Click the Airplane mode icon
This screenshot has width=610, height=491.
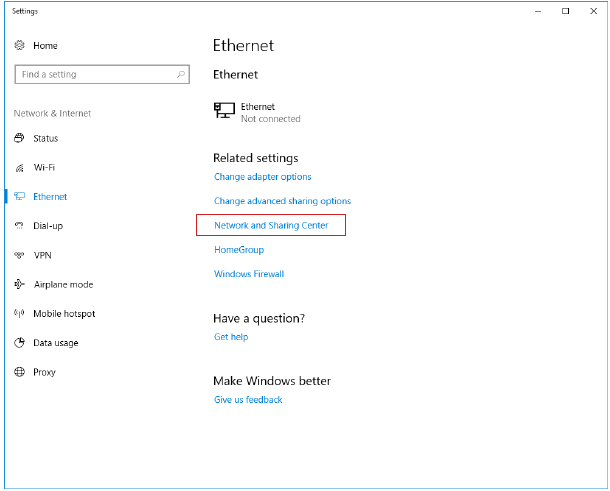[19, 284]
